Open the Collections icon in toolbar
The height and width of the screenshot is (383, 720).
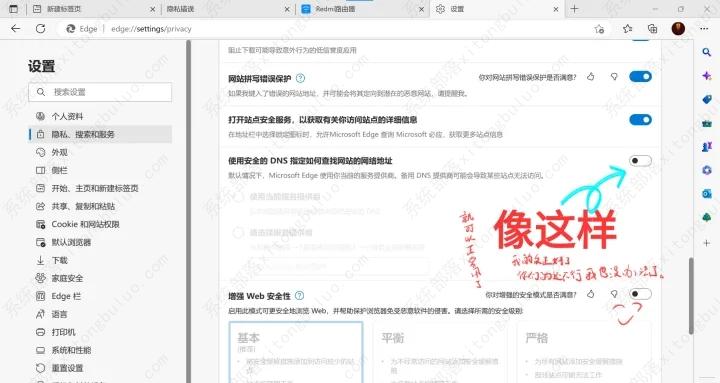(652, 29)
